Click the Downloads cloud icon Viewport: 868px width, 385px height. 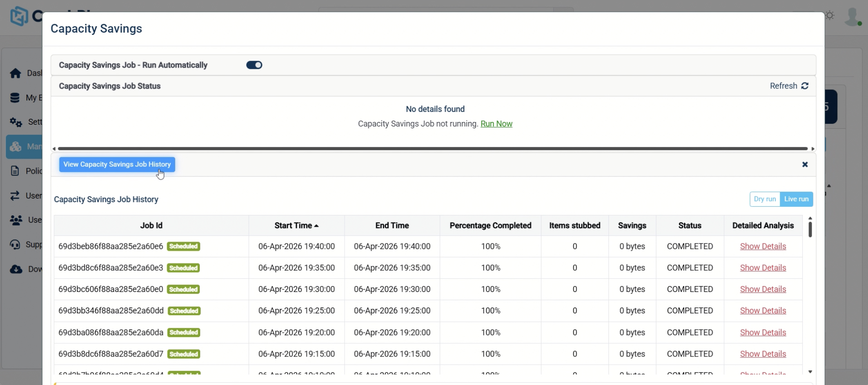click(x=16, y=269)
